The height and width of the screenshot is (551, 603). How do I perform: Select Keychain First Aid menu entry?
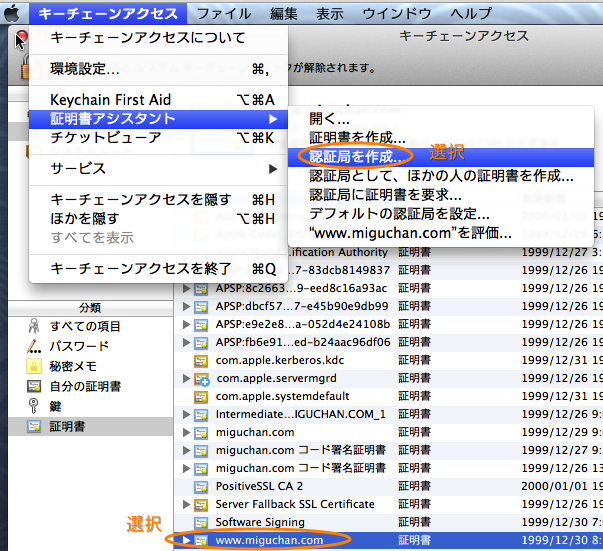158,100
